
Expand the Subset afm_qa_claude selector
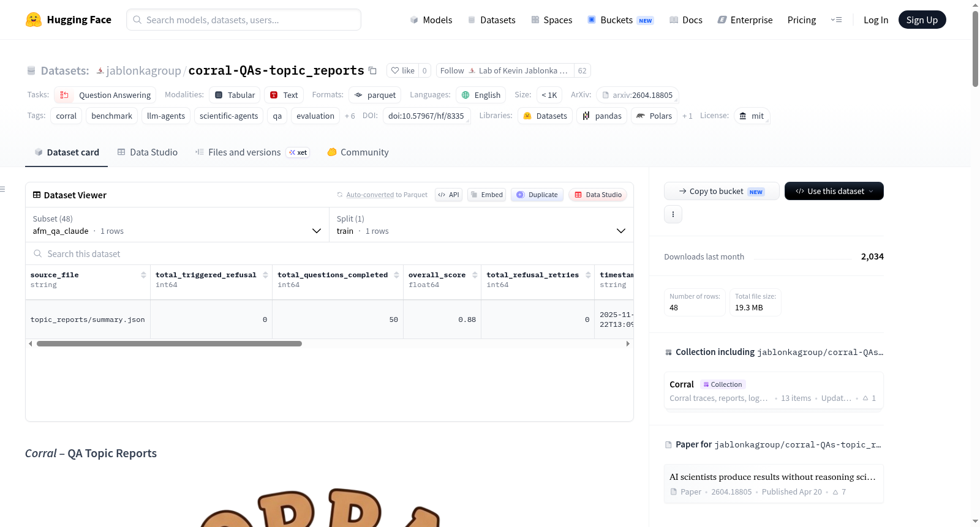[177, 225]
